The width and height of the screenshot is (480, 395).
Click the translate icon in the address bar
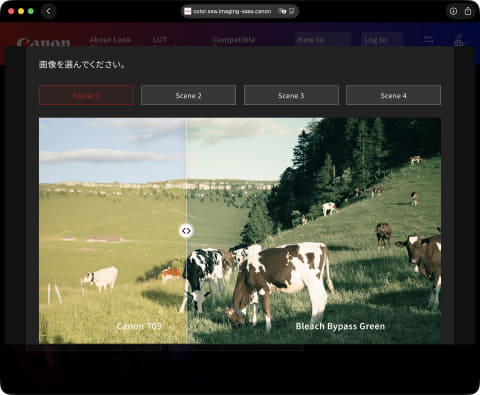pos(282,11)
